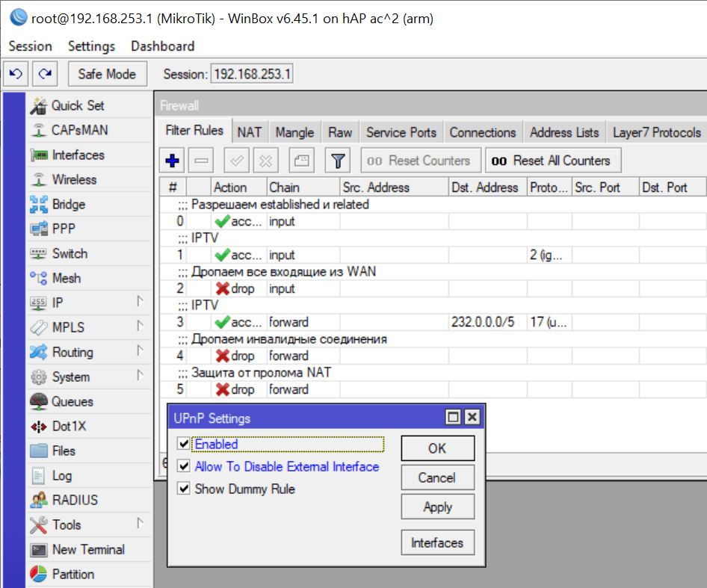Switch to the Mangle tab
The image size is (707, 588).
295,132
